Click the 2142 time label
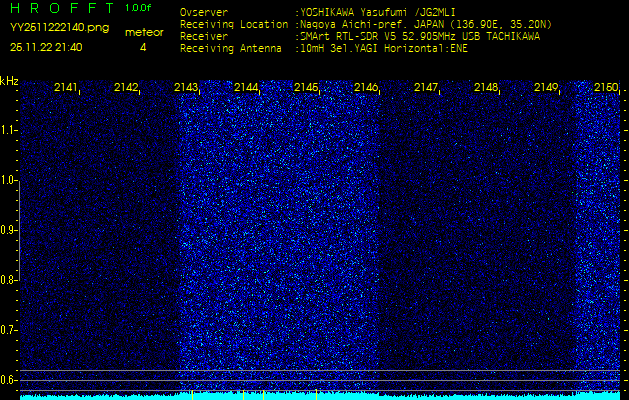The width and height of the screenshot is (629, 400). (126, 87)
